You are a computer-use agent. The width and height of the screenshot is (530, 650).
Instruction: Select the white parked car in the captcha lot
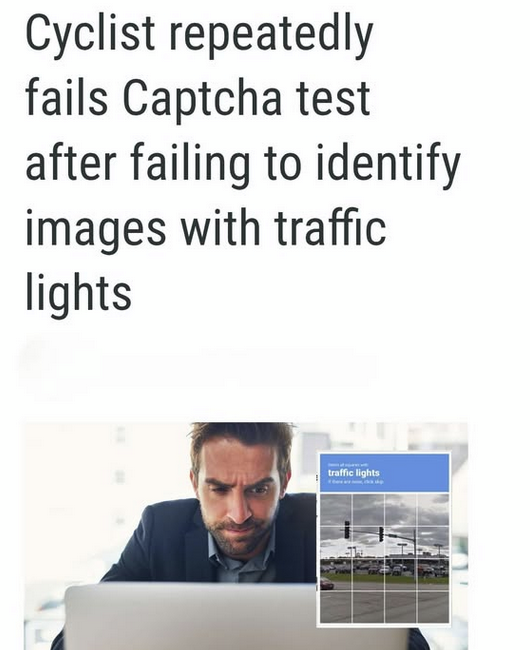[x=384, y=570]
